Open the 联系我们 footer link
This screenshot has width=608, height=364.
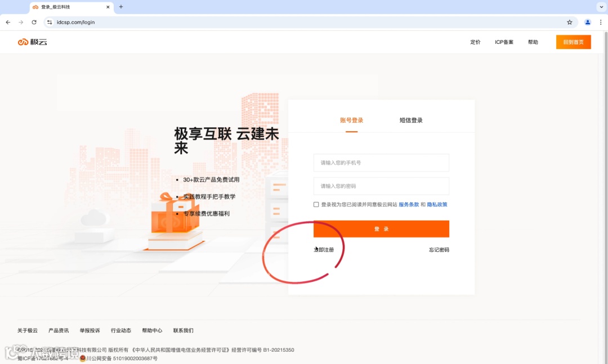tap(183, 330)
